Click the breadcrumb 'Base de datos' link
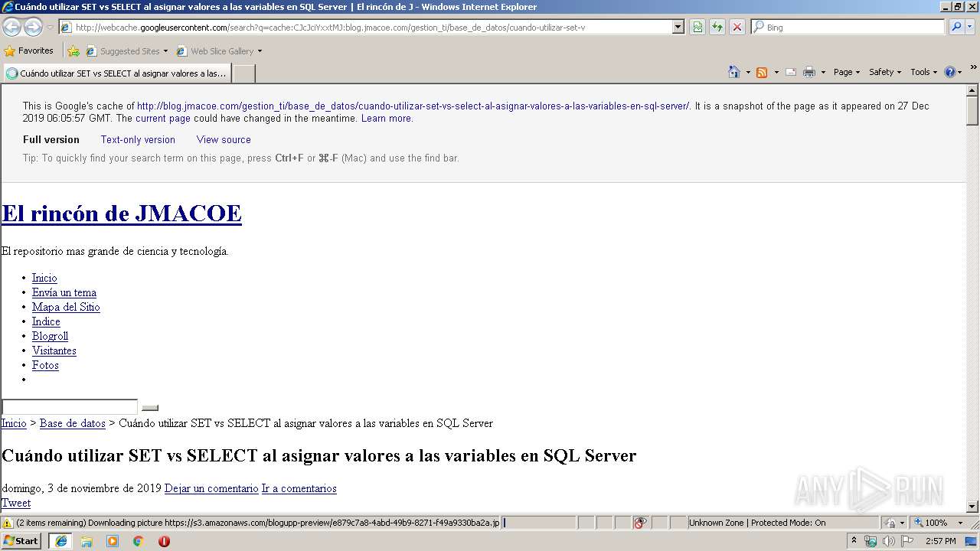 73,423
